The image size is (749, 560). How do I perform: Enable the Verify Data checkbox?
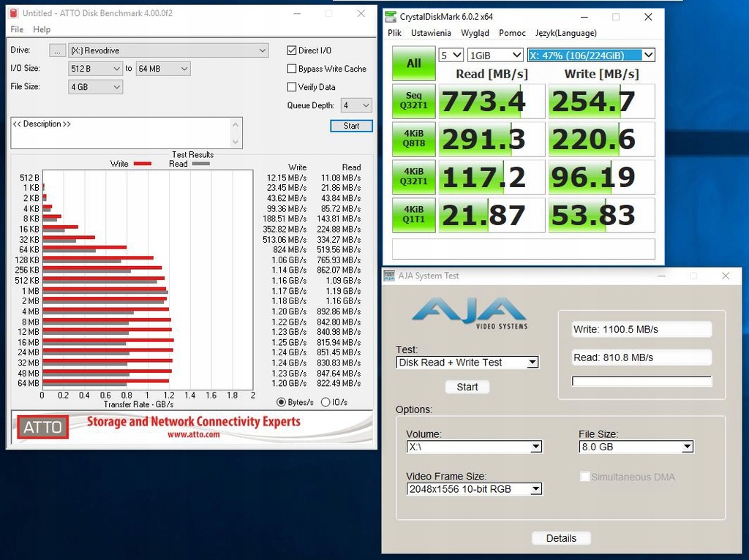pos(292,87)
